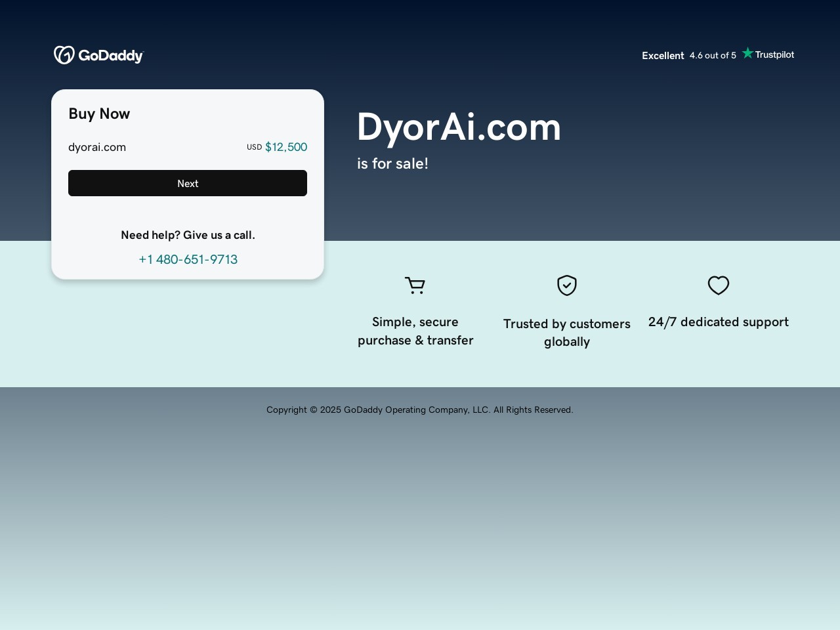Click the Excellent rating label
This screenshot has height=630, width=840.
tap(663, 56)
